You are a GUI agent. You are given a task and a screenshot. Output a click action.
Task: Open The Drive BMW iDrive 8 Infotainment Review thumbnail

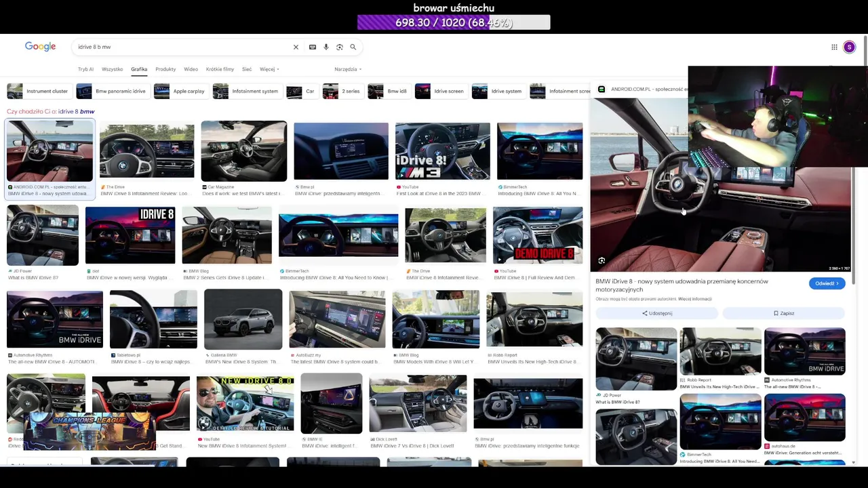pos(146,150)
